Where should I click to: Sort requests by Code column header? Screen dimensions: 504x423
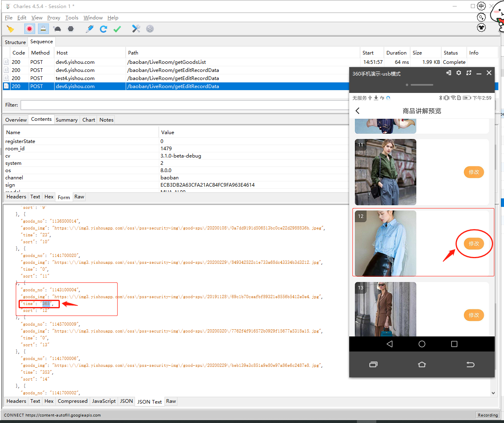pyautogui.click(x=19, y=53)
